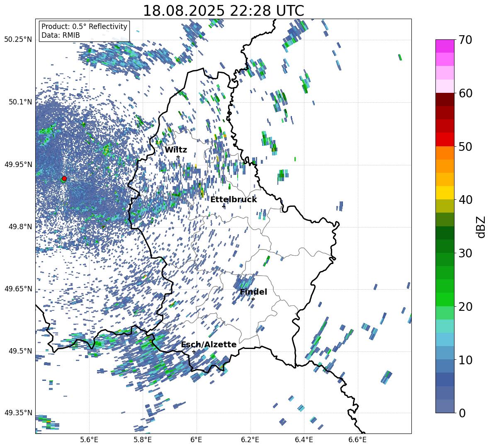Click the 6°E longitude tick label
The height and width of the screenshot is (448, 491).
196,440
